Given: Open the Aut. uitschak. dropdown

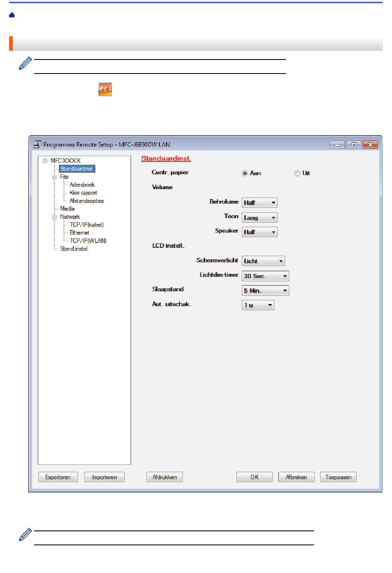Looking at the screenshot, I should tap(258, 305).
